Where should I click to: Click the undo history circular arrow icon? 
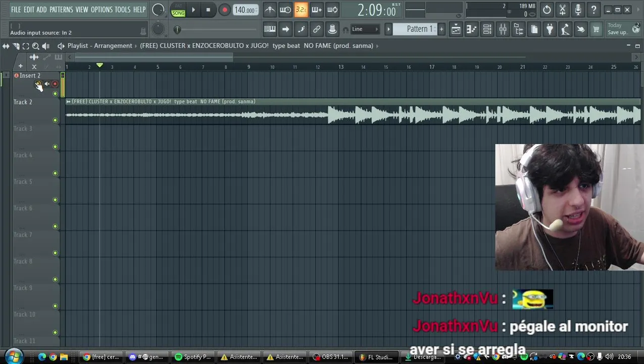pos(547,10)
